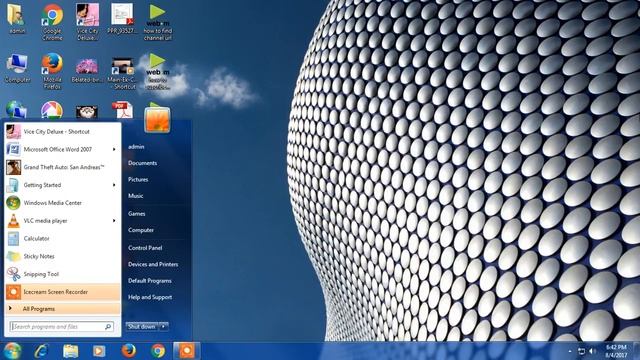Open Windows Media Center
This screenshot has width=640, height=360.
point(62,203)
